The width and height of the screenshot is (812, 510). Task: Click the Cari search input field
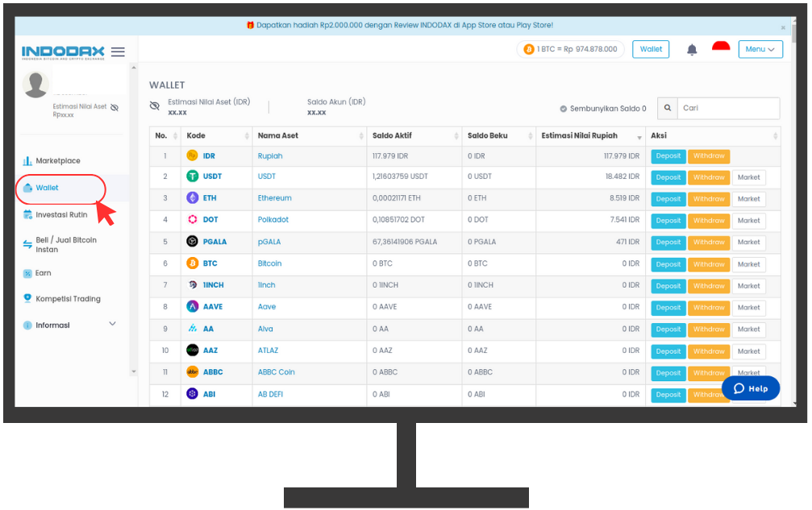pos(728,108)
